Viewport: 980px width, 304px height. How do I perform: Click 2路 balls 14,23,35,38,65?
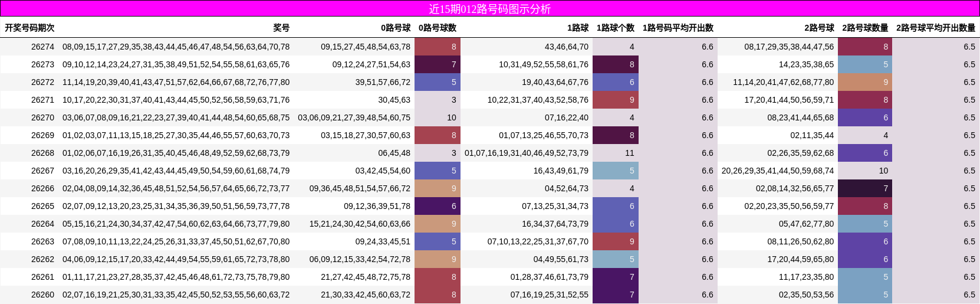click(806, 64)
